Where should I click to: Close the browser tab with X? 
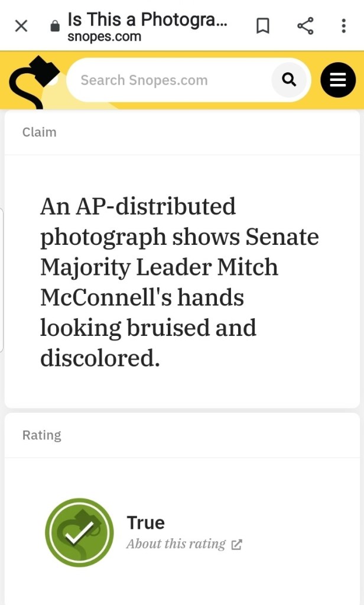pyautogui.click(x=21, y=26)
